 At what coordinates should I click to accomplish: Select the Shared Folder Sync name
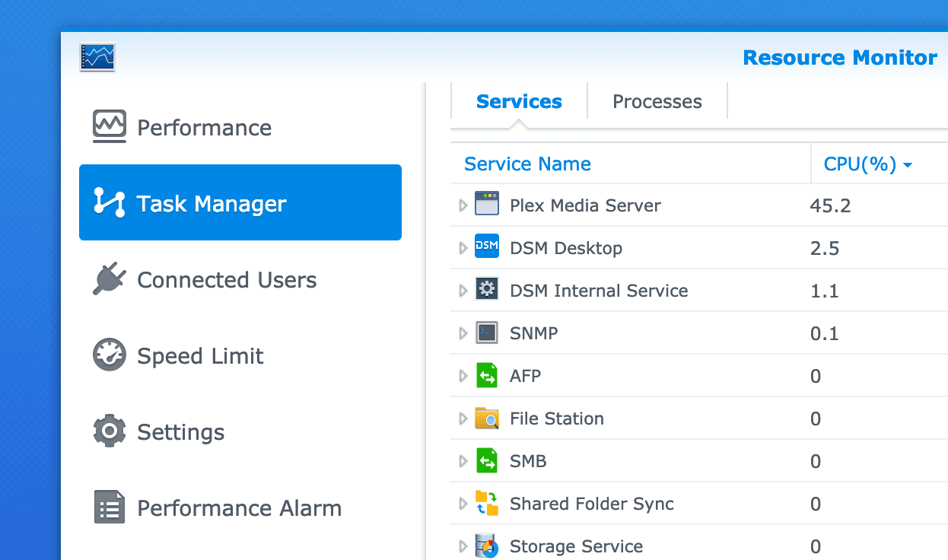[x=592, y=504]
